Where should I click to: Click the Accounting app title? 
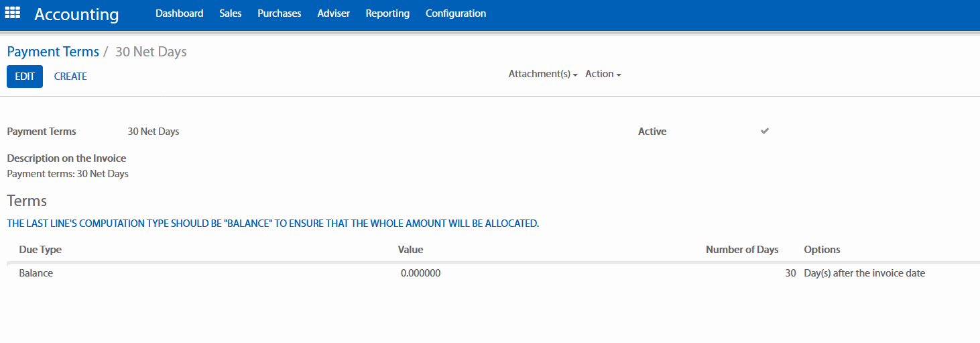point(76,14)
